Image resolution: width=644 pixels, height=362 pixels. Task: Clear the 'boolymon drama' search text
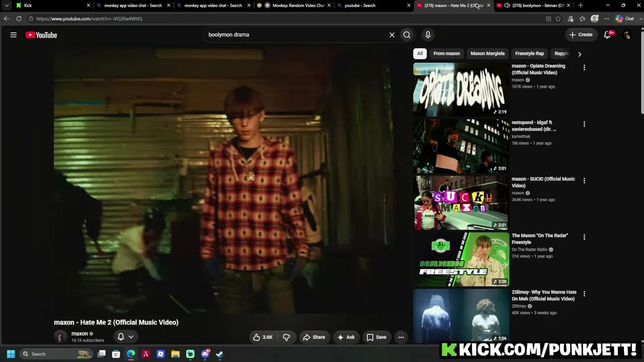[x=392, y=35]
